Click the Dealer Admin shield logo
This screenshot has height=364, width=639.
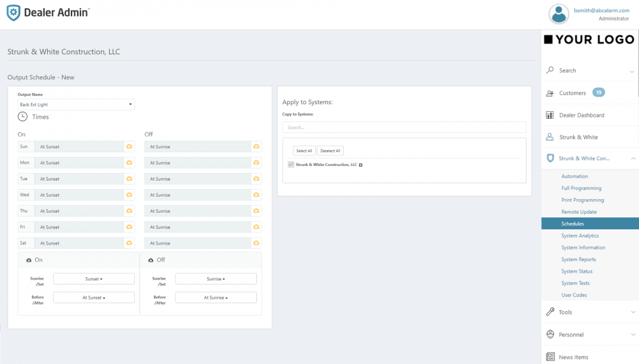click(13, 13)
